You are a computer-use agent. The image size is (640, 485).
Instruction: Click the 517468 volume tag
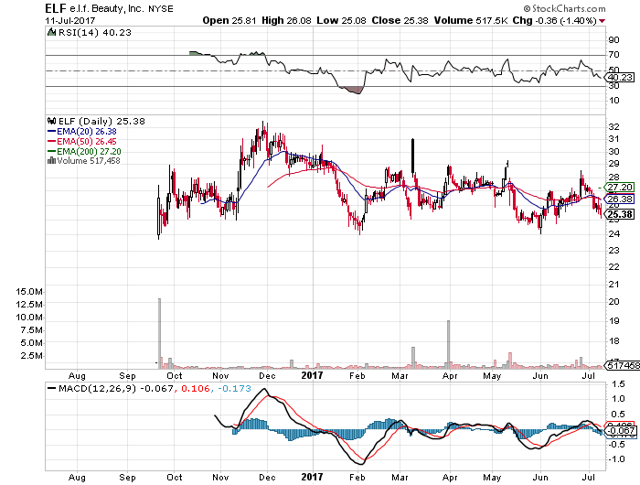coord(622,365)
